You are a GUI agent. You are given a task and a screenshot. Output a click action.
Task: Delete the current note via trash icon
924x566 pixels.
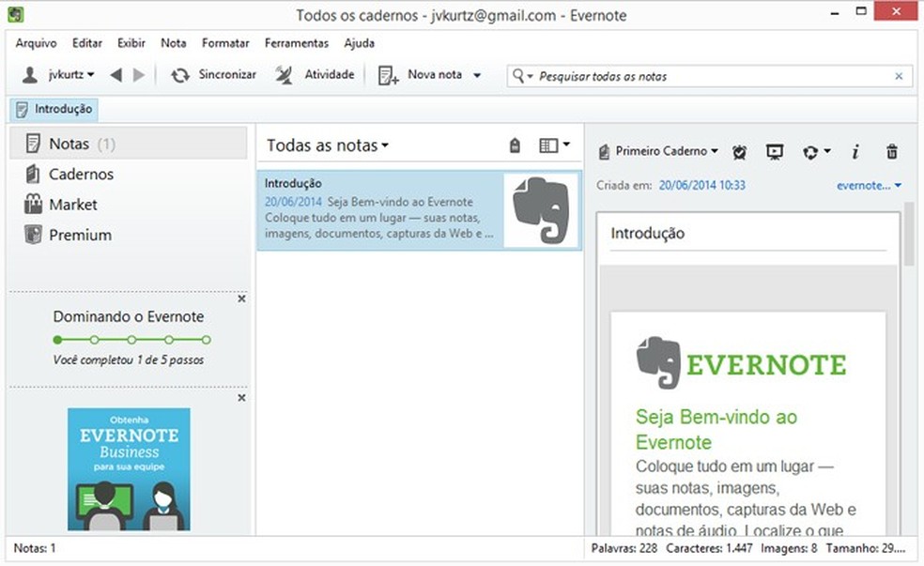click(889, 151)
